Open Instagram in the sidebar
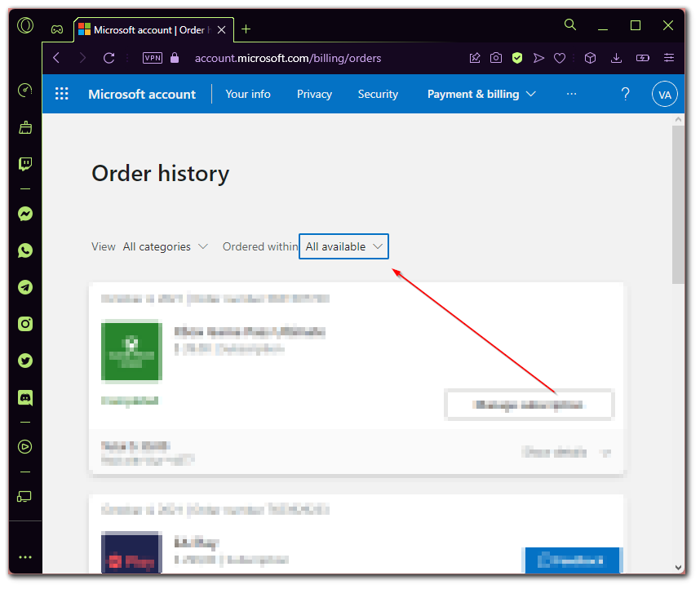This screenshot has height=589, width=700. click(25, 324)
